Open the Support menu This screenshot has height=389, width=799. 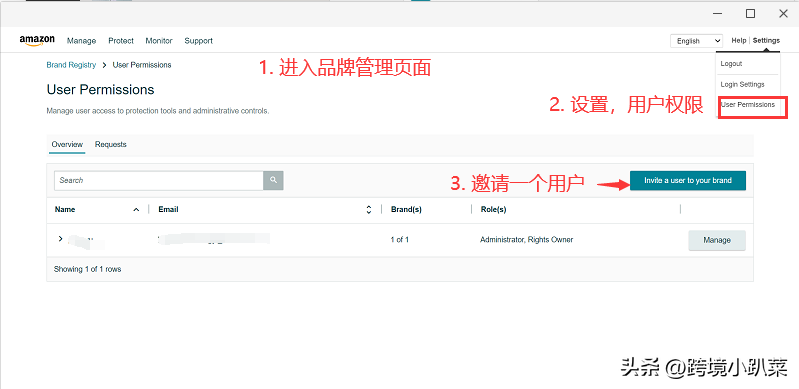point(199,41)
